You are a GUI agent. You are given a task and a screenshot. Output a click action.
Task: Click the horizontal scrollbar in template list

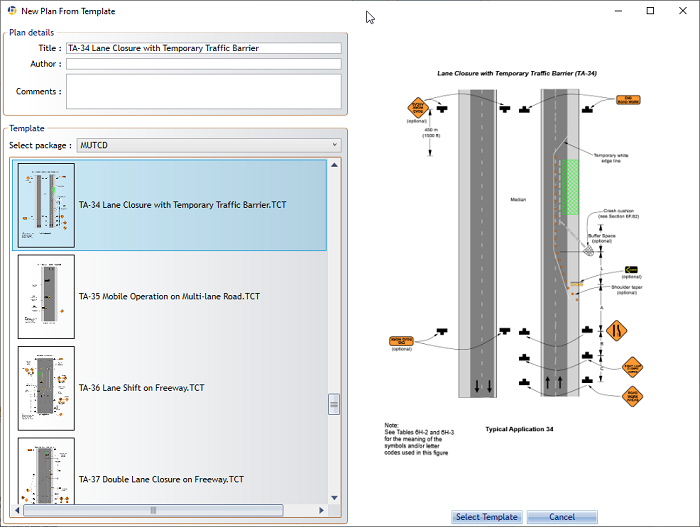(x=153, y=510)
